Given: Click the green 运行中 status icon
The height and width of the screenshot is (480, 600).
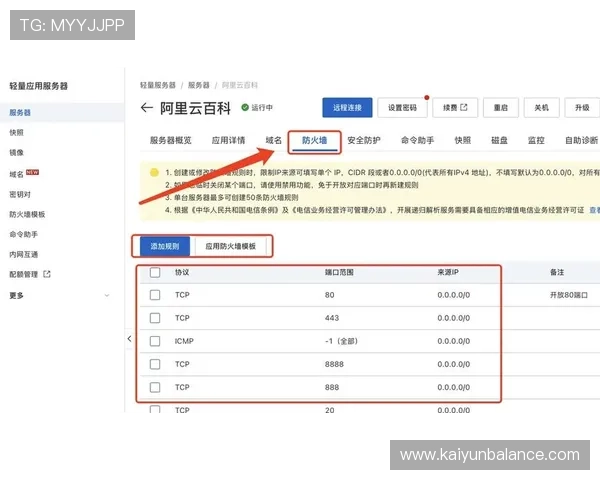Looking at the screenshot, I should point(245,108).
